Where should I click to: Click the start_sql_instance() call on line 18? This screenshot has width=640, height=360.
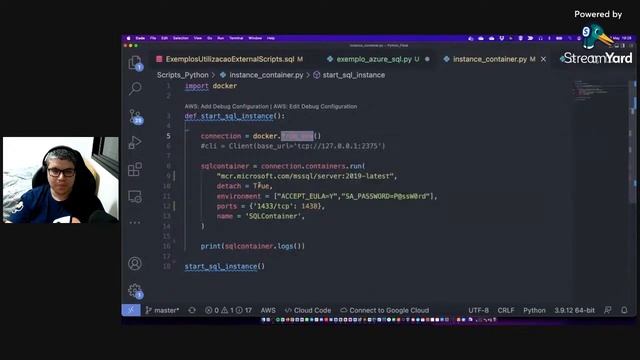tap(224, 267)
